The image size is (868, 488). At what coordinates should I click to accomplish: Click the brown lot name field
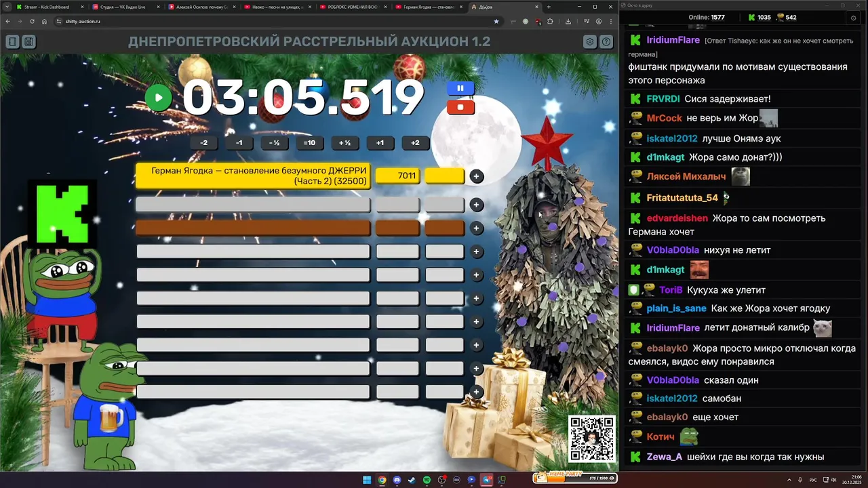tap(253, 228)
